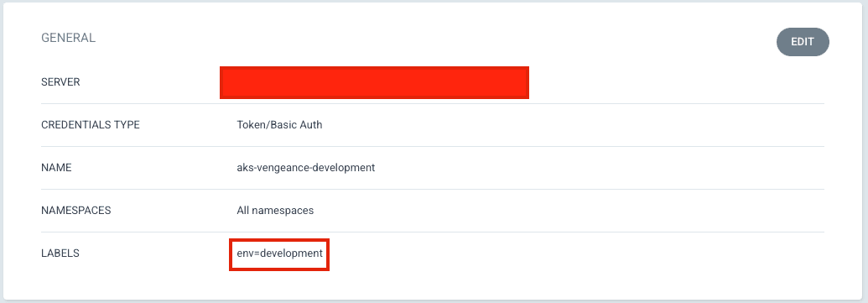Click the SERVER field label
The width and height of the screenshot is (868, 303).
pyautogui.click(x=61, y=82)
